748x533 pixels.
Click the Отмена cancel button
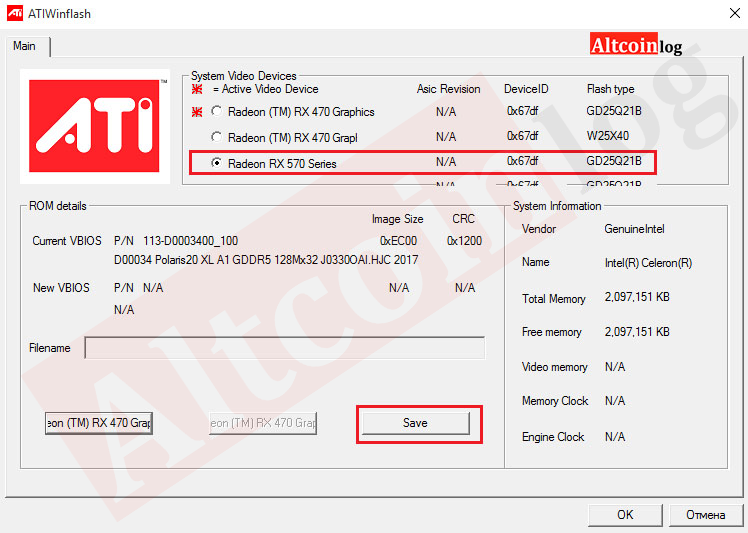[706, 515]
